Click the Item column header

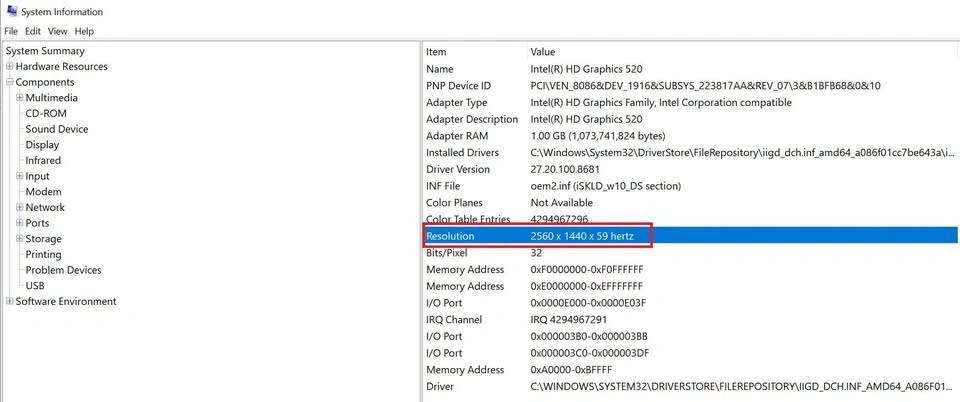coord(437,51)
